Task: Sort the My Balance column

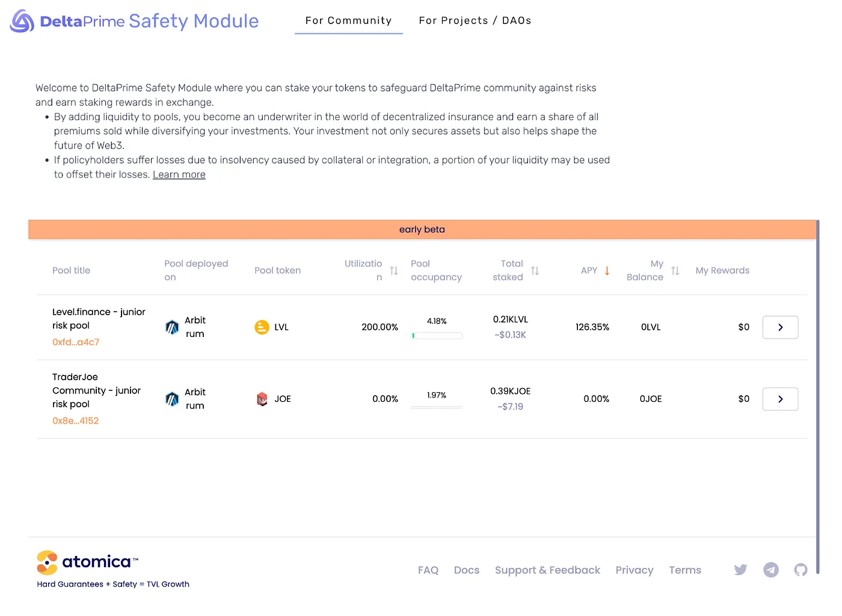Action: tap(675, 271)
